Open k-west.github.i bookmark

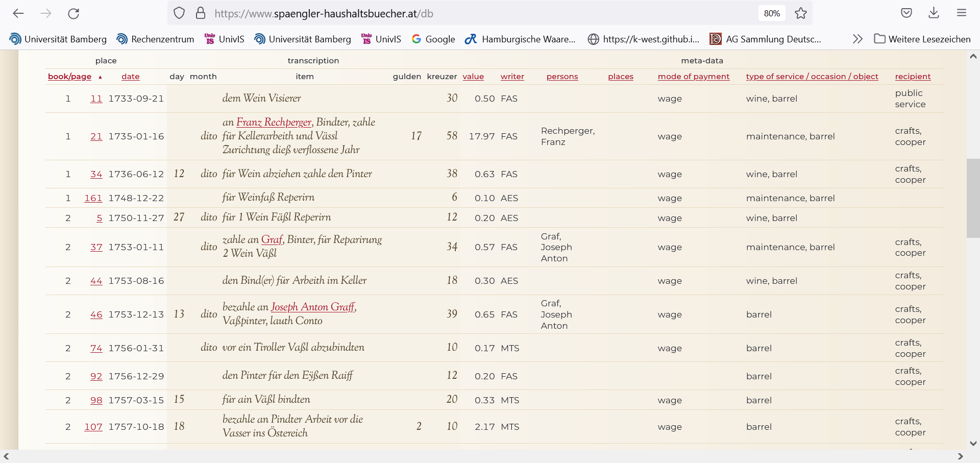pyautogui.click(x=644, y=39)
